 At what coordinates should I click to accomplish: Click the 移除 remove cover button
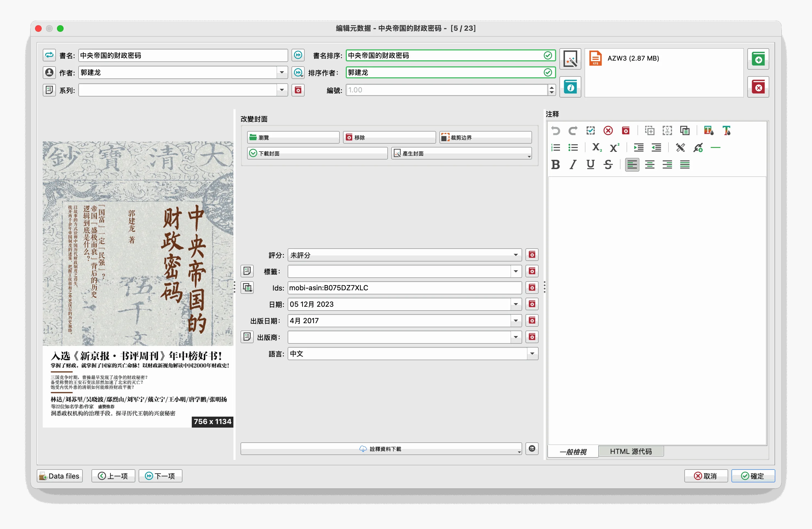point(389,137)
